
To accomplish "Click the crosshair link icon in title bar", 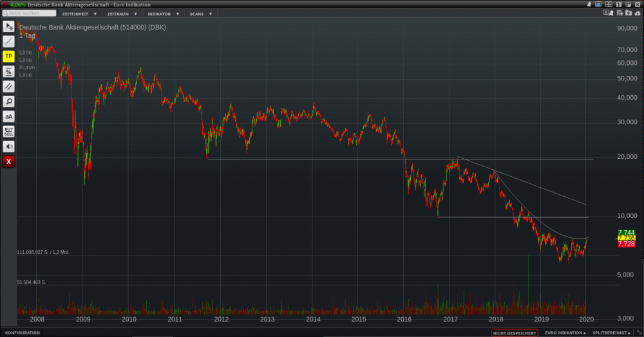I will 609,5.
